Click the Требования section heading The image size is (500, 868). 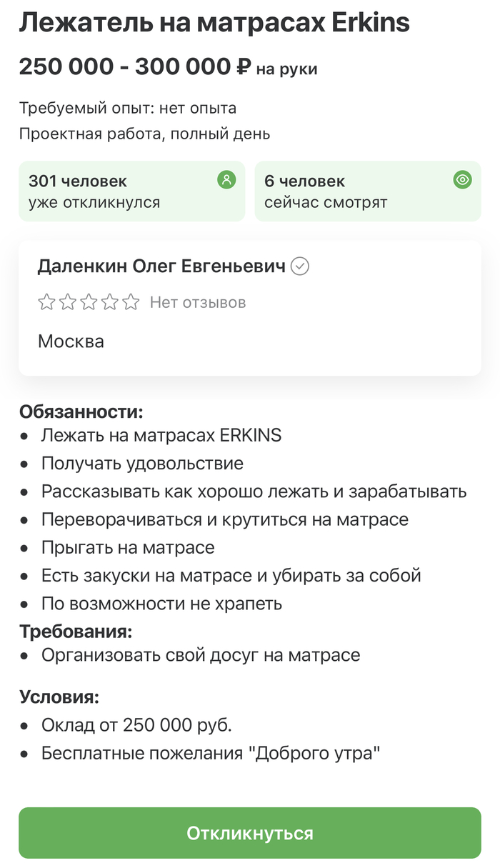[76, 632]
